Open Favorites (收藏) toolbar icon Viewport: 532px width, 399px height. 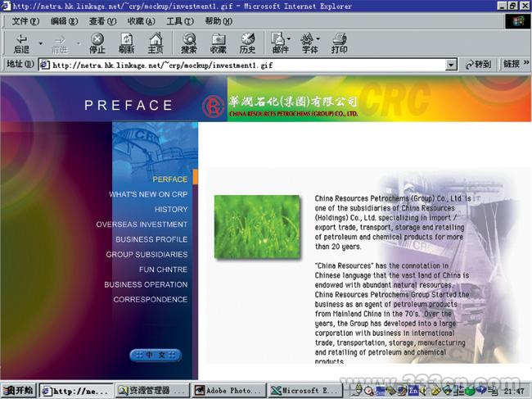tap(219, 43)
